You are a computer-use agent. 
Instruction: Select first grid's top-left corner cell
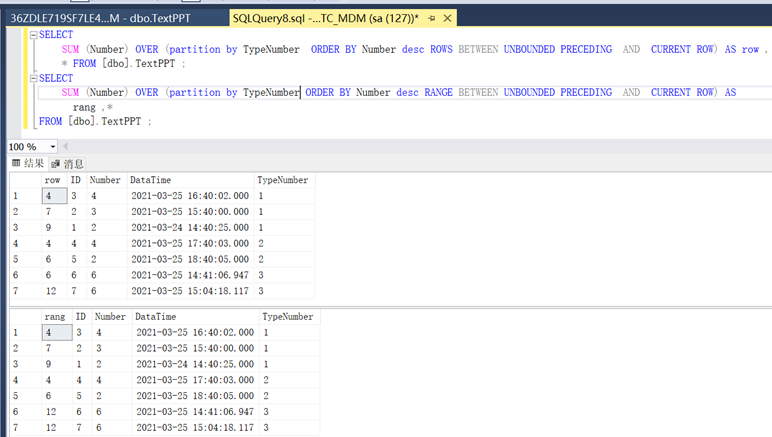(x=26, y=180)
